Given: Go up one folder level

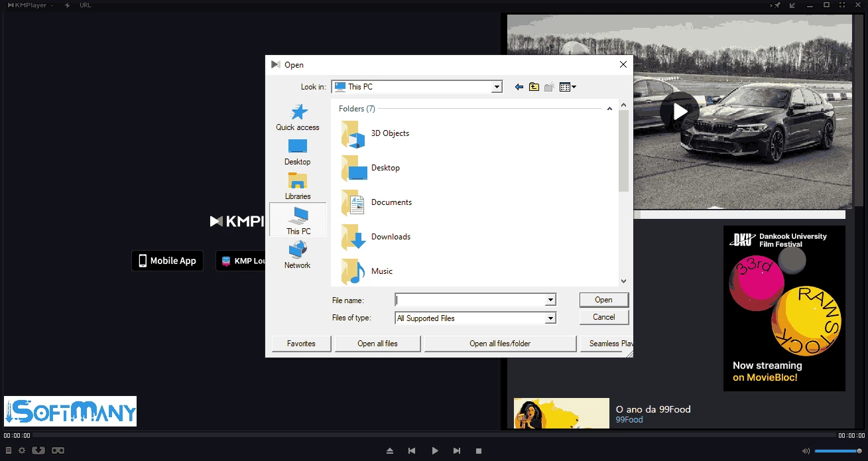Looking at the screenshot, I should pyautogui.click(x=534, y=87).
